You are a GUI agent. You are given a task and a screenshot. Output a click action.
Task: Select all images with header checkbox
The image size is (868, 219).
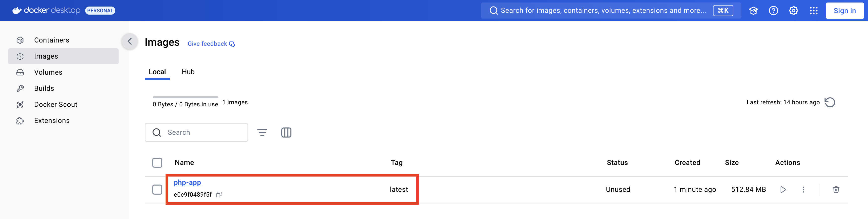coord(157,163)
